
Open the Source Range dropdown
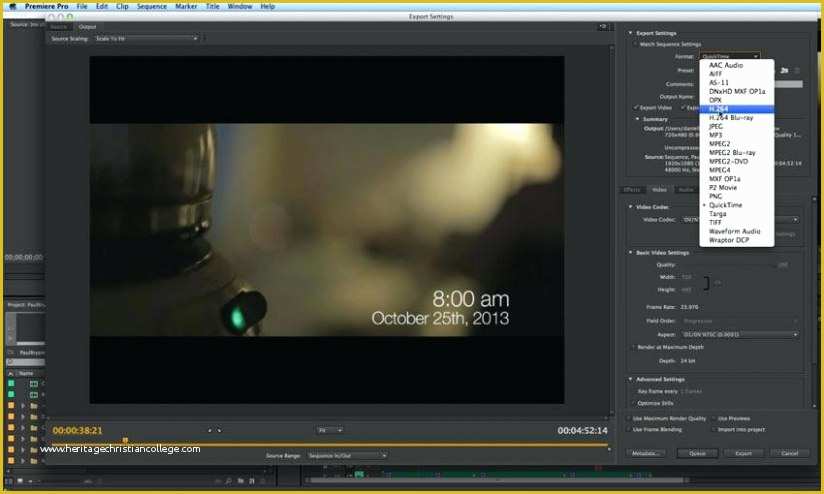[x=347, y=456]
